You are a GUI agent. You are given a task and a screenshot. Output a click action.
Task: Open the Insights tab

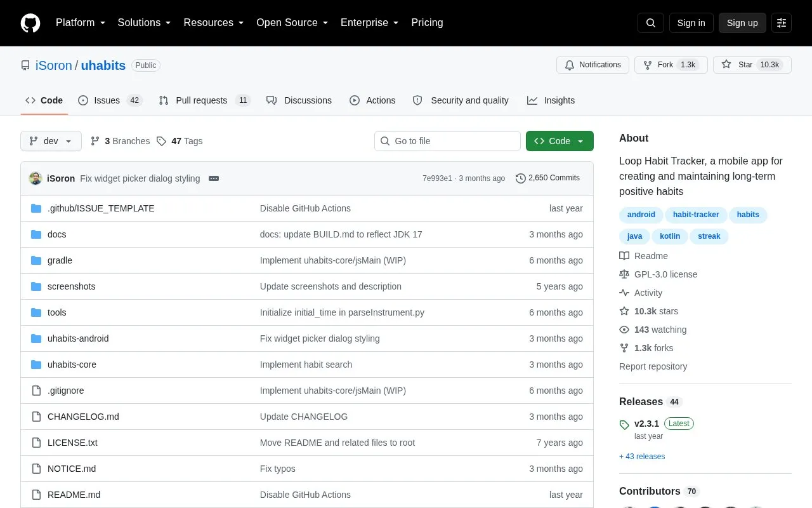551,100
